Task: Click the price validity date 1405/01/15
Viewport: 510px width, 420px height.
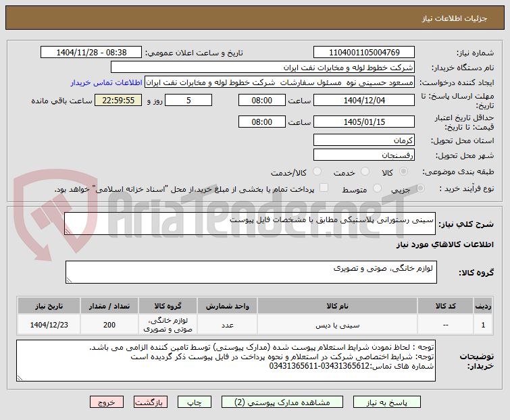Action: click(364, 122)
